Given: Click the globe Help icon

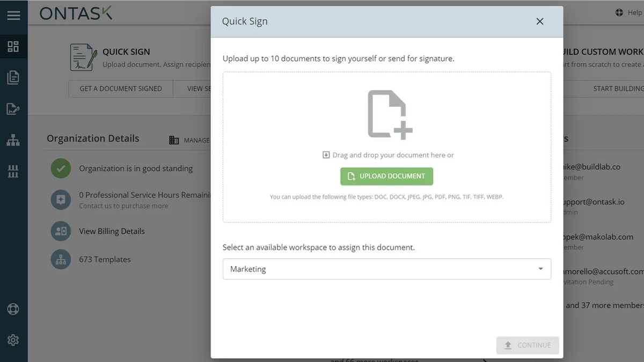Looking at the screenshot, I should (619, 13).
